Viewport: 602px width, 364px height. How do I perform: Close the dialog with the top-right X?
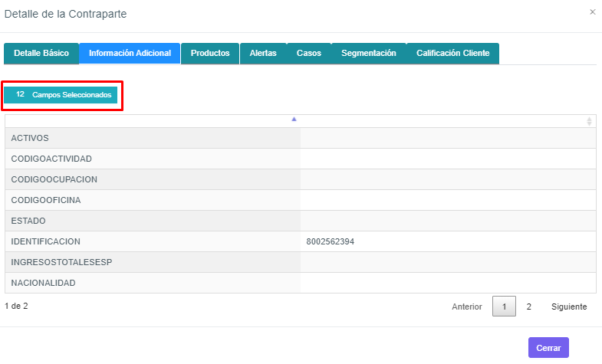coord(592,12)
